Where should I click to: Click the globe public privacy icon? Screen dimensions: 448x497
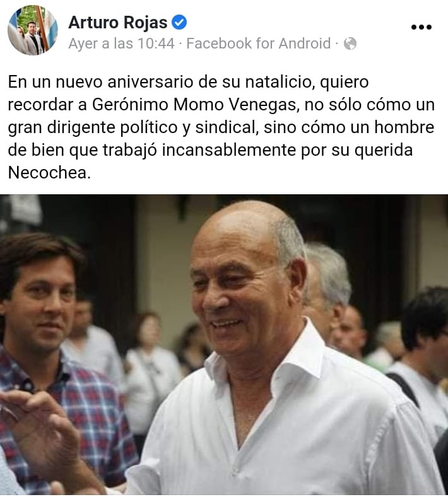350,44
